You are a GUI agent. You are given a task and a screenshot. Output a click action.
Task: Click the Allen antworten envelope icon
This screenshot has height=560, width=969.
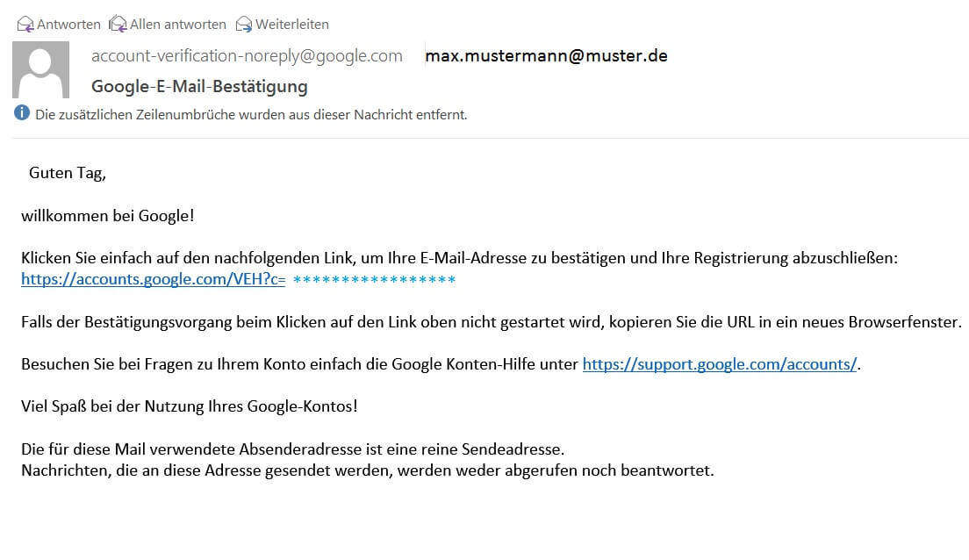(x=118, y=24)
